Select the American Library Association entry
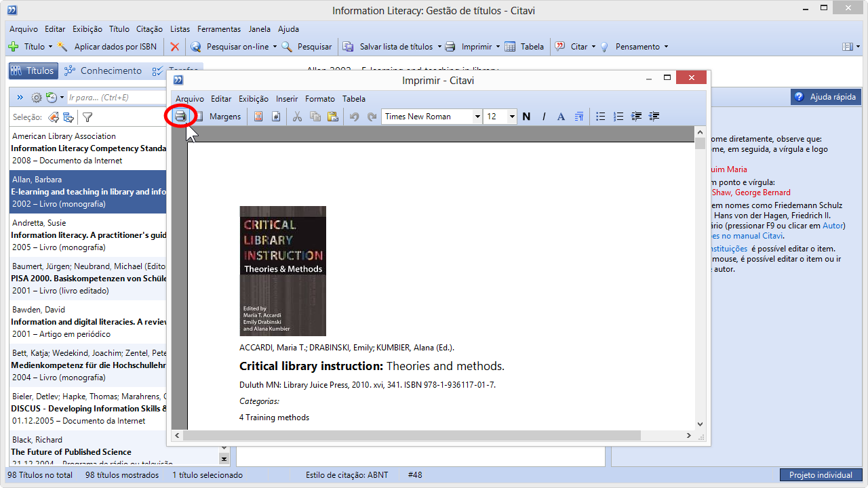This screenshot has height=488, width=868. 88,148
